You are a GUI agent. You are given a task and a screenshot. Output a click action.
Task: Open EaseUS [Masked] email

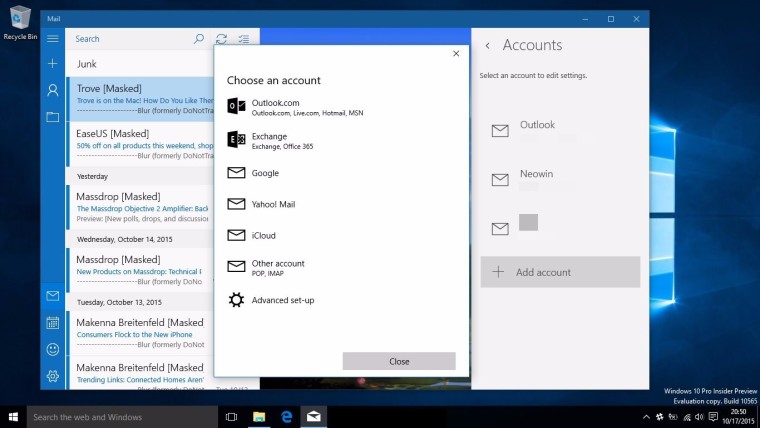coord(140,144)
